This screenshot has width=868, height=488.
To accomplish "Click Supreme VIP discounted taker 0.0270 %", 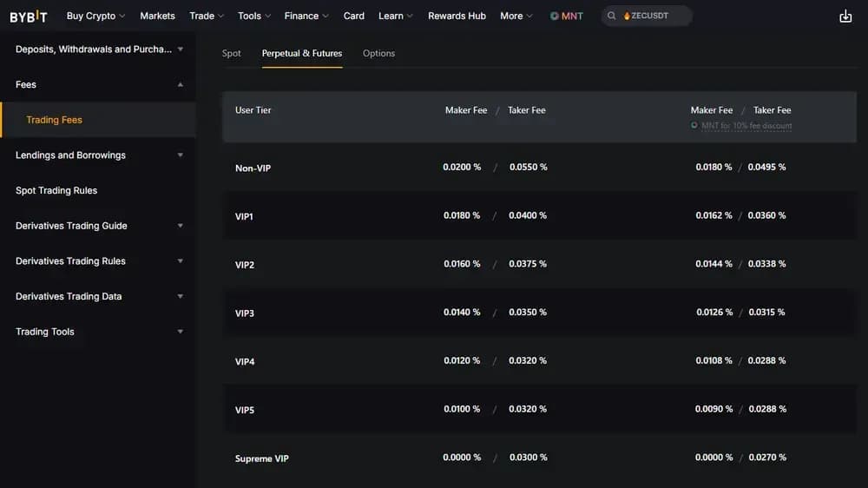I will tap(767, 458).
